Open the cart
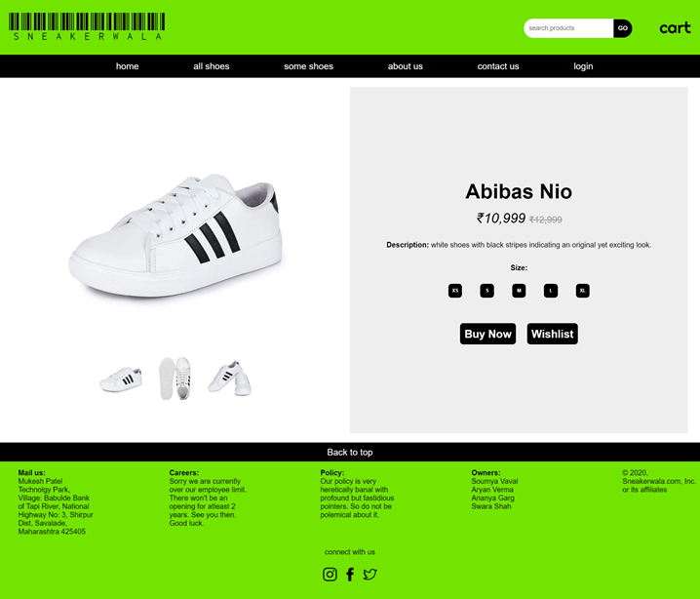Image resolution: width=700 pixels, height=599 pixels. [x=675, y=28]
